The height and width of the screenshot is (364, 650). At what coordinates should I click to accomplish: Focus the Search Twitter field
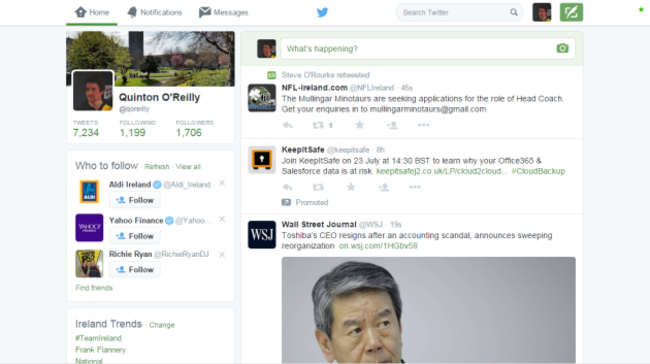(x=459, y=12)
